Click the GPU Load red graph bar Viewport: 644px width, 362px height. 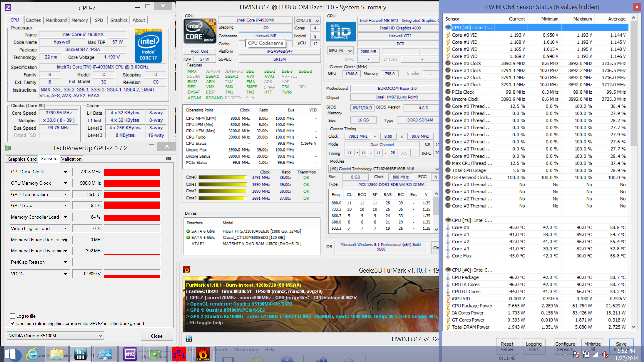coord(132,205)
